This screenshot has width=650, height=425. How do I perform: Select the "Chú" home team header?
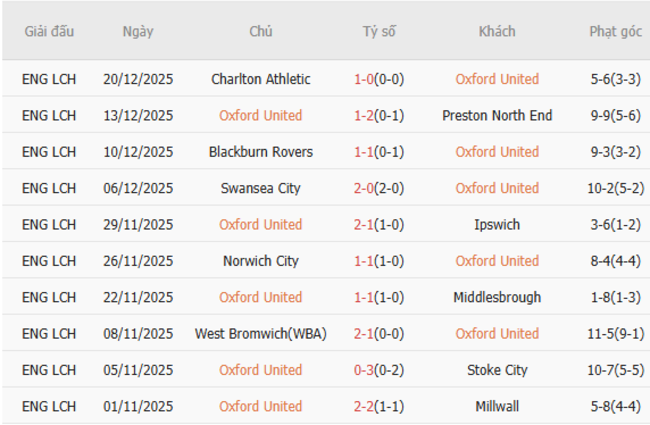(261, 31)
